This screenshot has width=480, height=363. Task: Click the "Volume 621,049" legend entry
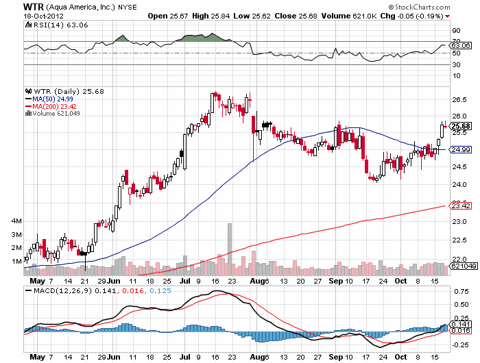coord(56,113)
